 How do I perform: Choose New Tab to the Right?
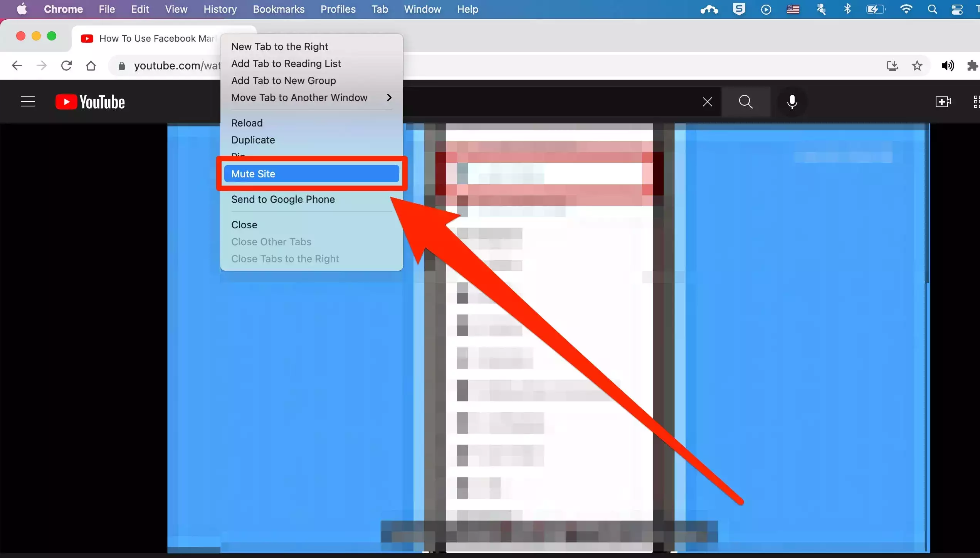tap(311, 47)
